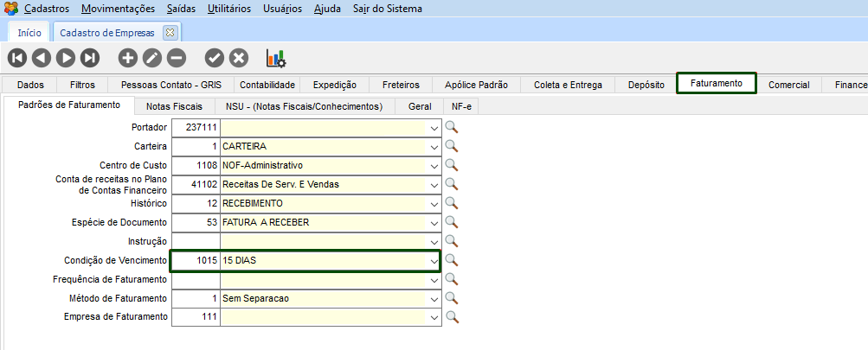Screen dimensions: 868x350
Task: Add a new record with plus icon
Action: pos(128,58)
